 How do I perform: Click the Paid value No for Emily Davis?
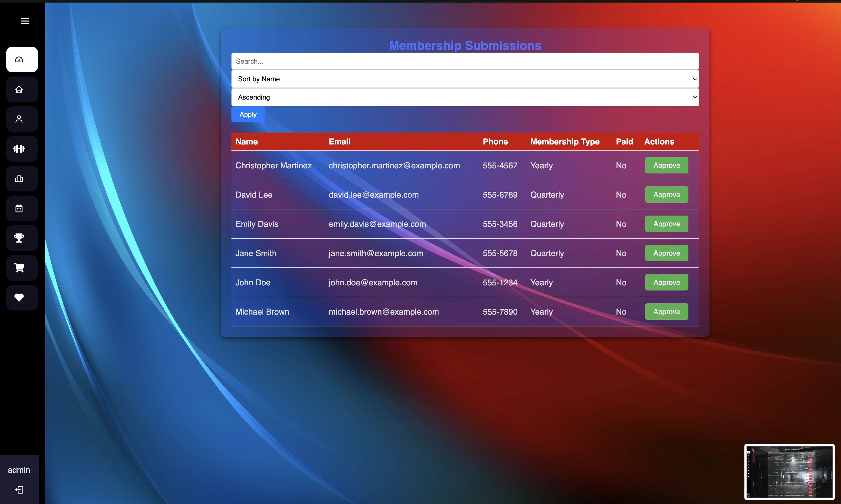(621, 224)
